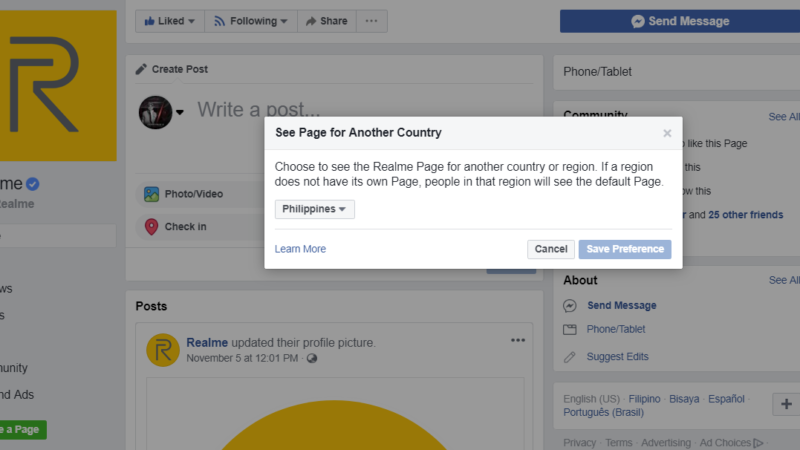
Task: Open the posting profile avatar selector
Action: pos(160,112)
